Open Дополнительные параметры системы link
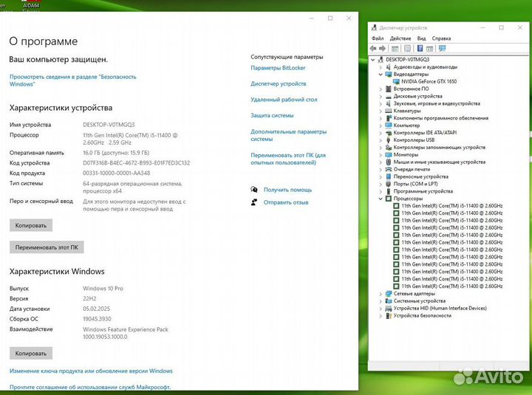 click(288, 135)
